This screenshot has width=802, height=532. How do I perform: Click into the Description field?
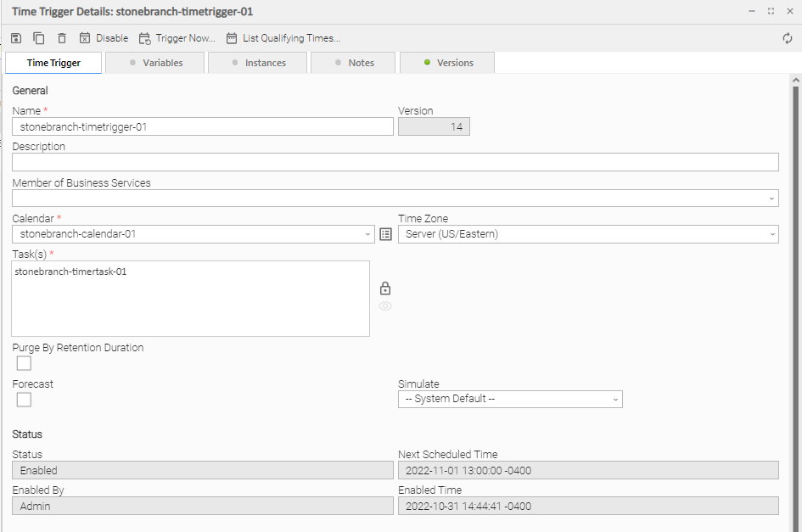click(395, 162)
